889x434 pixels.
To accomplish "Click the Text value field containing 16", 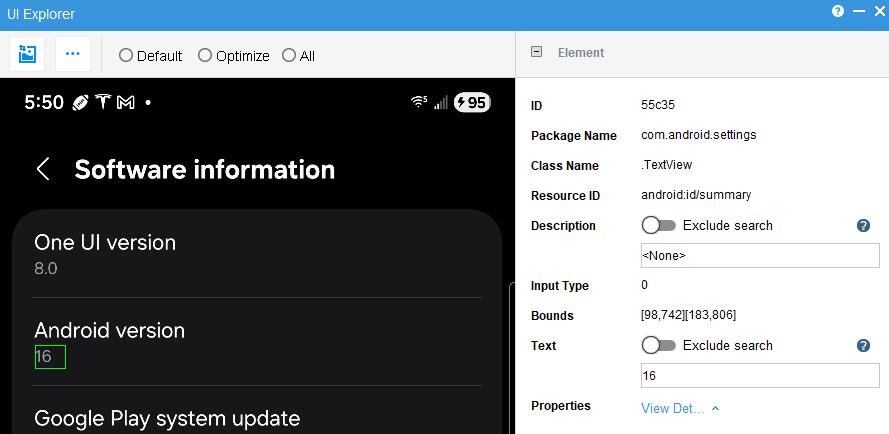I will pos(759,376).
